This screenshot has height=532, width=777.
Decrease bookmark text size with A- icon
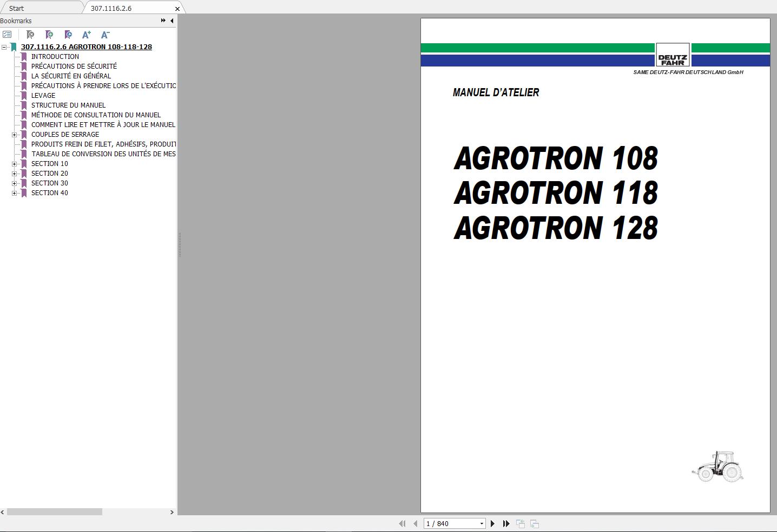[x=104, y=35]
